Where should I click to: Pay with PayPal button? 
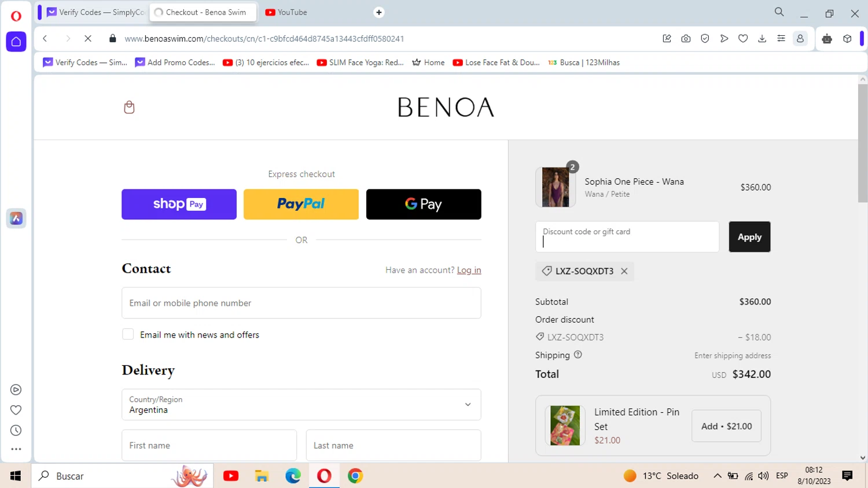click(x=301, y=204)
